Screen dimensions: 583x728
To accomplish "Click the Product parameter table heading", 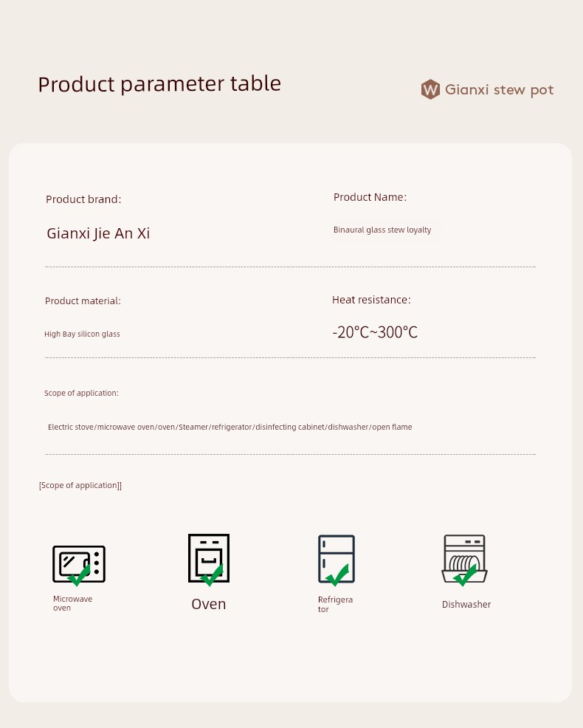I will click(159, 84).
